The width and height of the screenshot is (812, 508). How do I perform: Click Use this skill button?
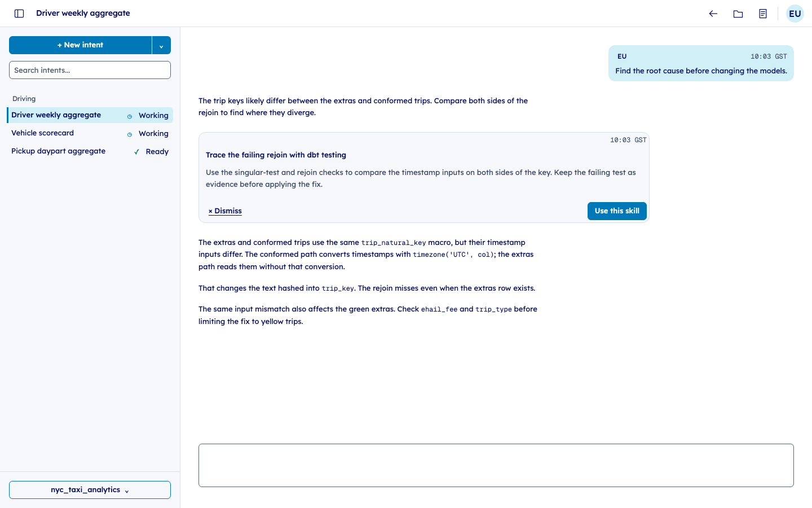[617, 211]
